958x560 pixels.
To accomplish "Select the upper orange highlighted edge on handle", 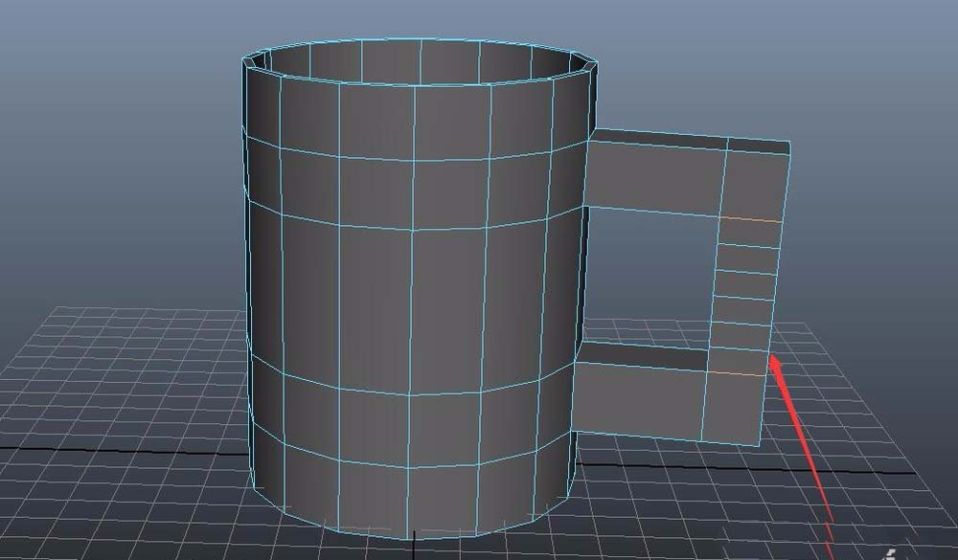I will [x=751, y=218].
